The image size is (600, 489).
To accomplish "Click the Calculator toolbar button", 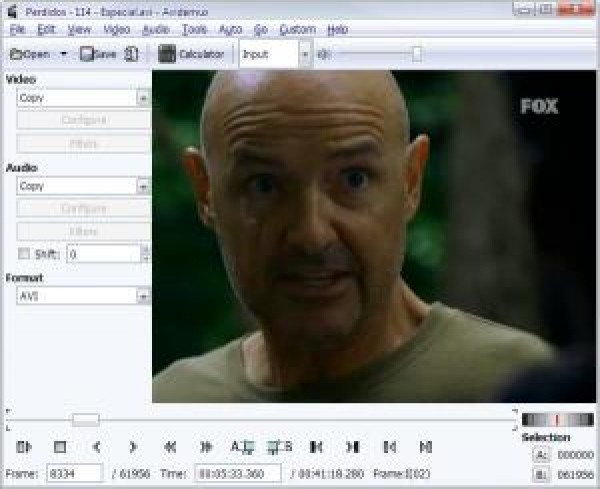I will (x=191, y=54).
